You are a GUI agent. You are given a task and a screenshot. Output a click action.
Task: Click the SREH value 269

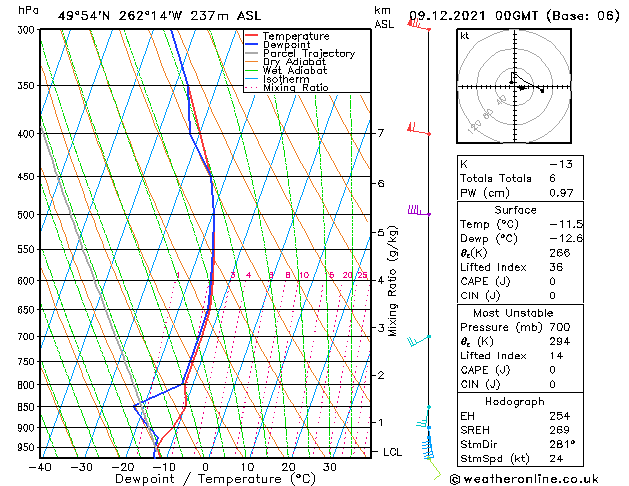[560, 430]
